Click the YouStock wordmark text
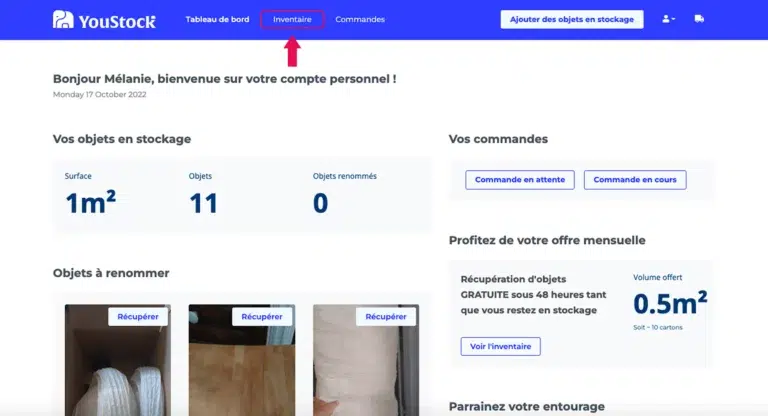The height and width of the screenshot is (416, 768). tap(117, 22)
